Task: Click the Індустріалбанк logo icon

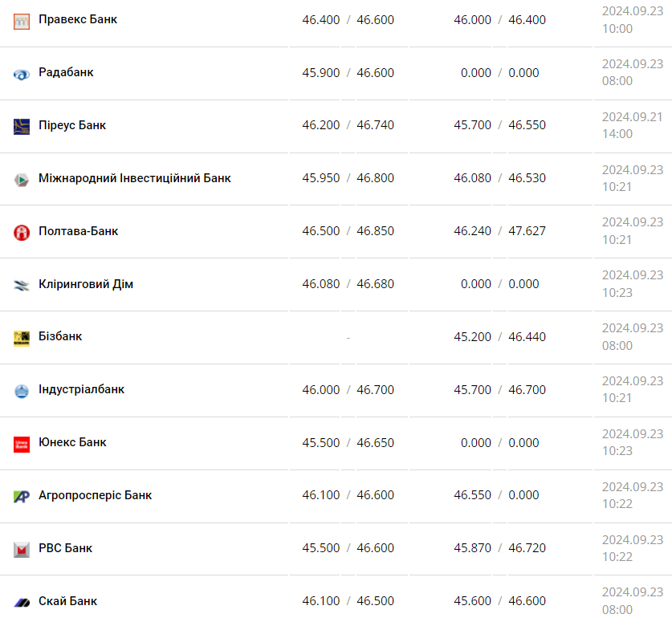Action: point(22,391)
